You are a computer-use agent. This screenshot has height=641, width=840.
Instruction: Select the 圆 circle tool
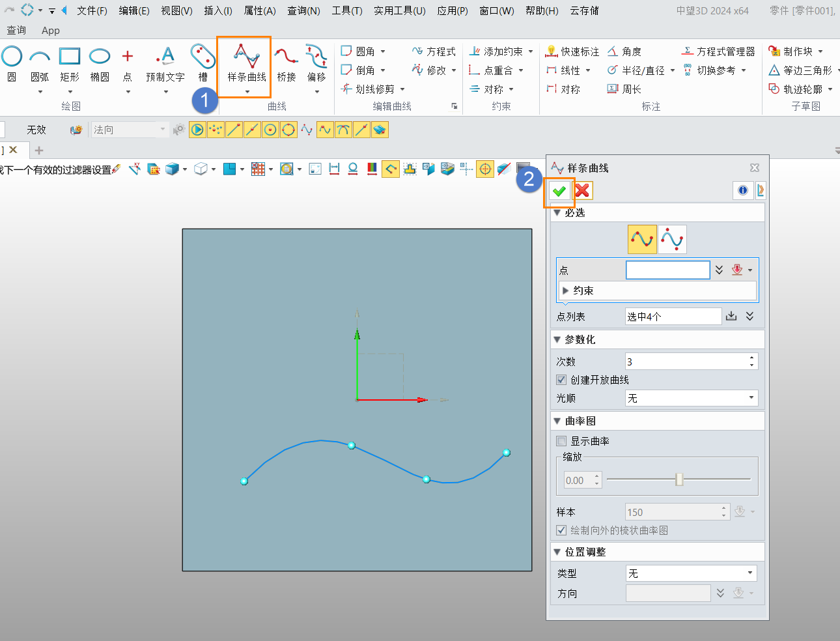pyautogui.click(x=12, y=64)
